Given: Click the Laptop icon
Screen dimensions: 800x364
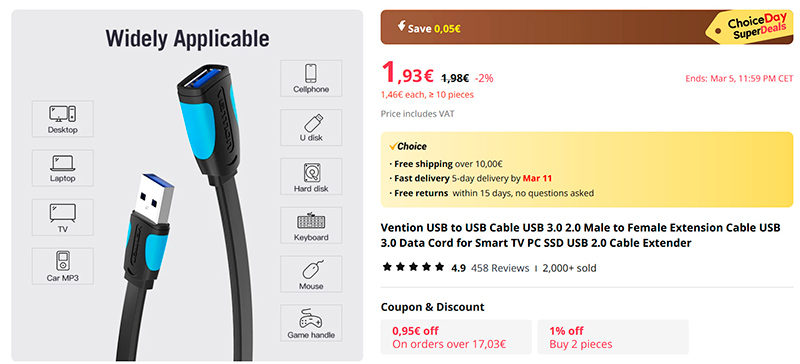Looking at the screenshot, I should point(63,163).
